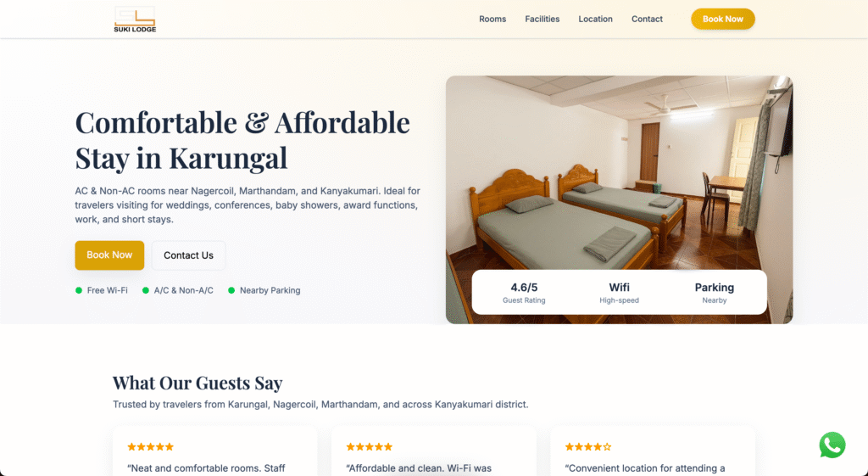Image resolution: width=868 pixels, height=476 pixels.
Task: Click the green dot beside Nearby Parking
Action: pyautogui.click(x=231, y=290)
